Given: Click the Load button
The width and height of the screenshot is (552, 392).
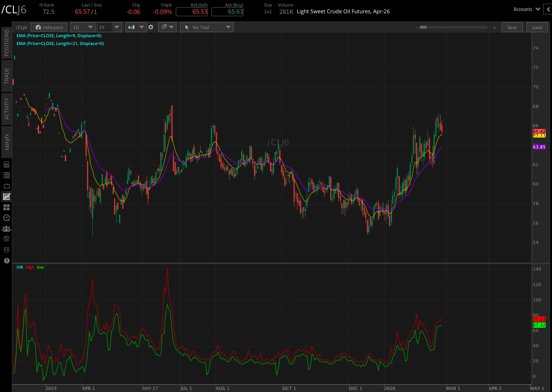Looking at the screenshot, I should (537, 27).
